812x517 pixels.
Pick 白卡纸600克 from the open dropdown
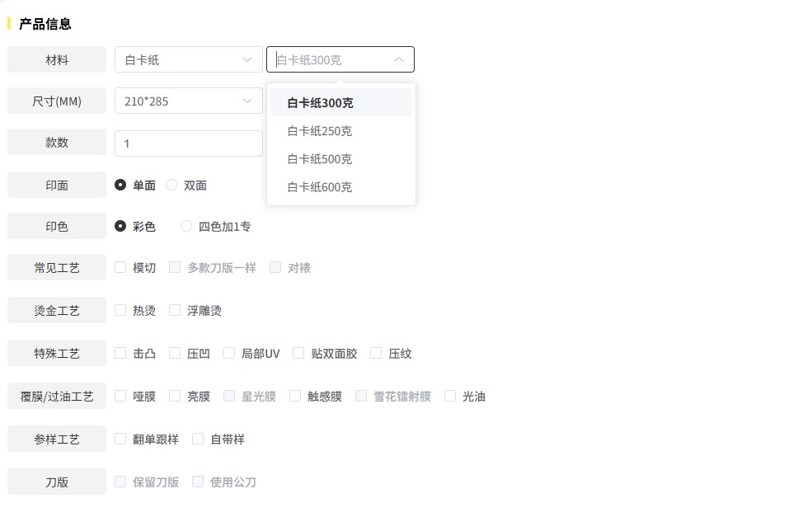(x=319, y=187)
